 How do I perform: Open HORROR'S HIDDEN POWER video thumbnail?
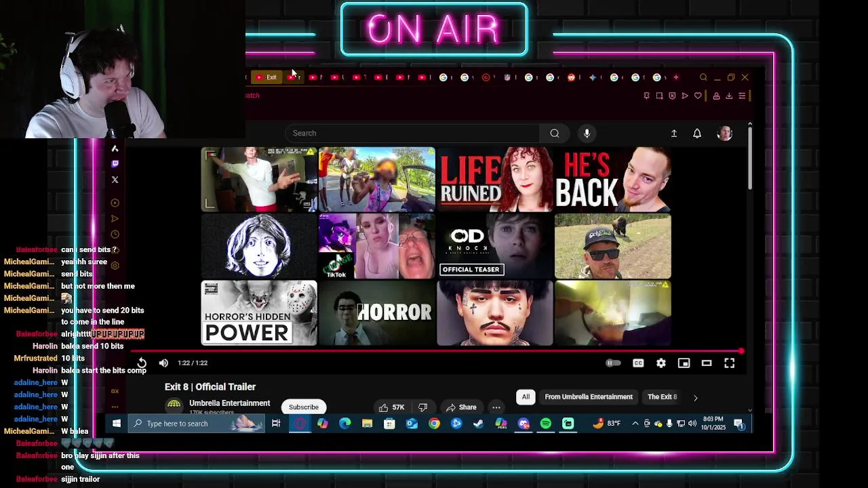point(259,313)
